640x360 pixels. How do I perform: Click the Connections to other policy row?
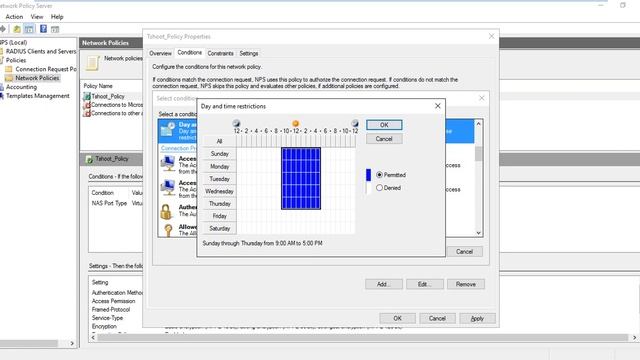(117, 113)
